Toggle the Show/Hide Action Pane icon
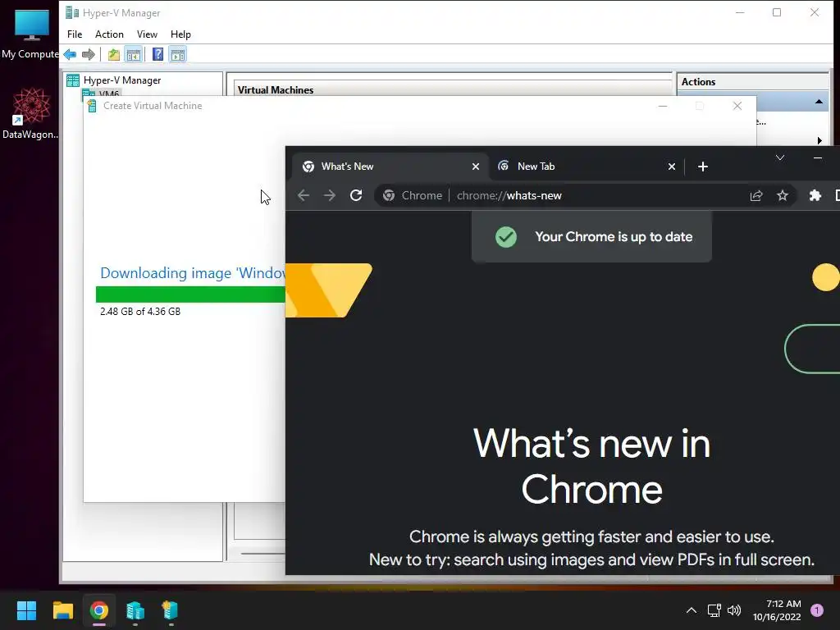This screenshot has height=630, width=840. [178, 54]
